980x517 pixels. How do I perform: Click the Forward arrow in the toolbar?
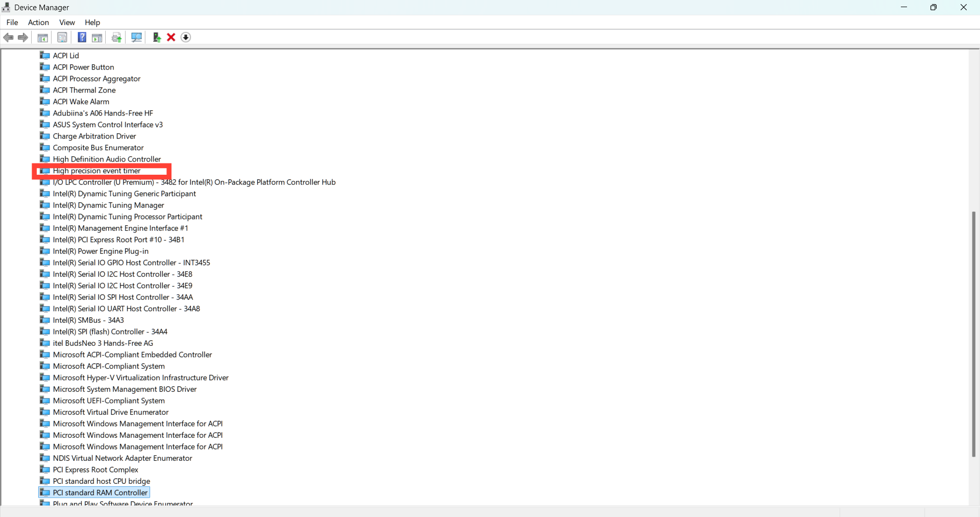click(23, 37)
